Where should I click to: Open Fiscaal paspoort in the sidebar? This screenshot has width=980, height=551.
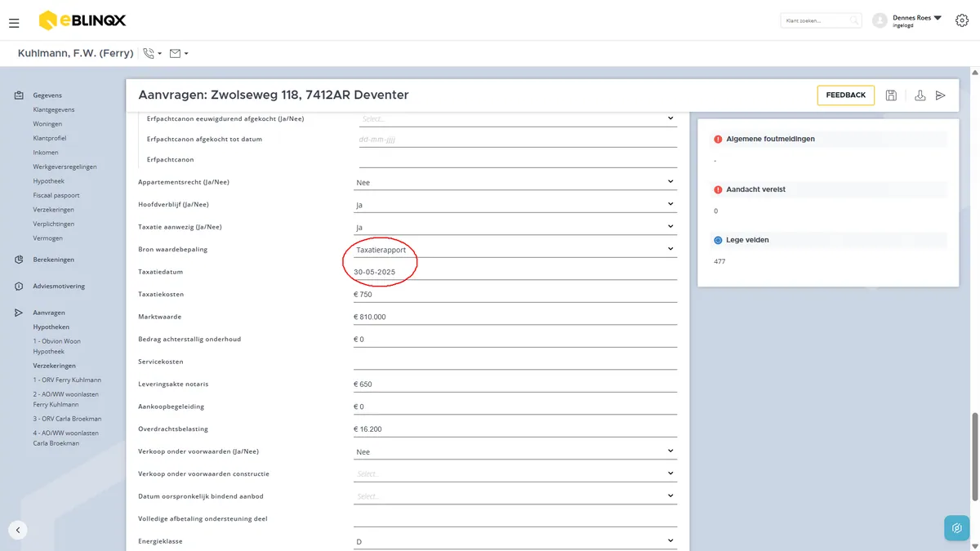56,195
